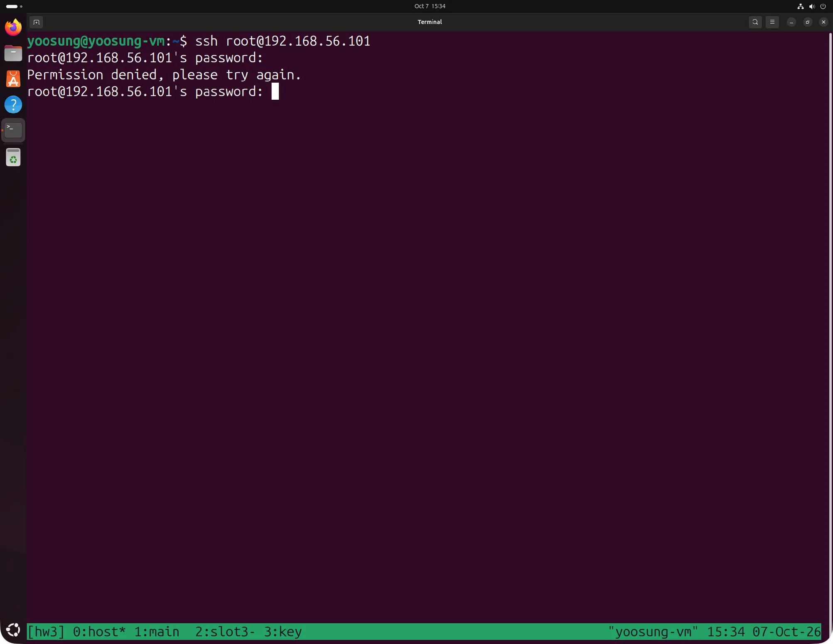The image size is (833, 644).
Task: Click date 07-Oct-26 in status bar
Action: 786,632
